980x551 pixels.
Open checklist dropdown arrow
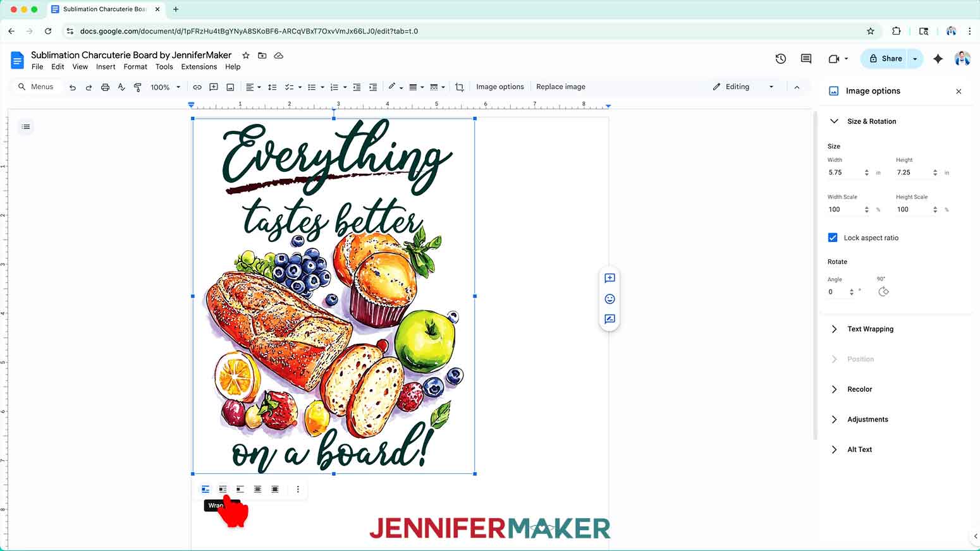pos(300,87)
